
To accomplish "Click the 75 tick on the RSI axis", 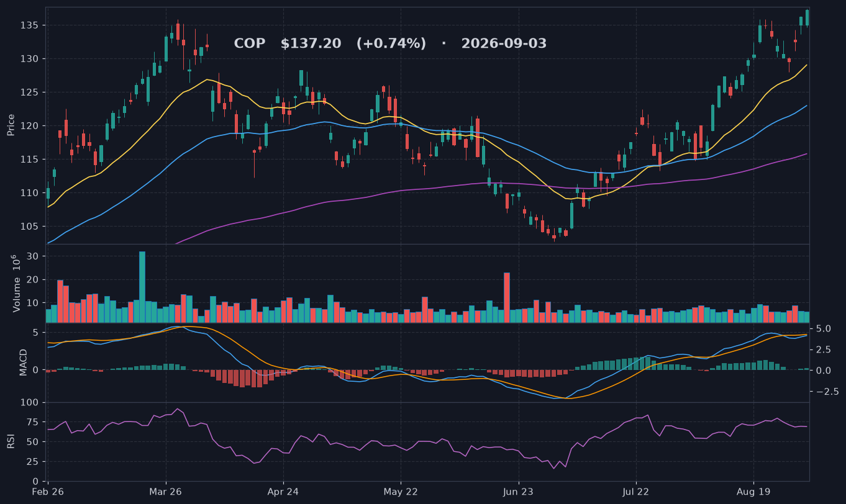I will (x=34, y=422).
